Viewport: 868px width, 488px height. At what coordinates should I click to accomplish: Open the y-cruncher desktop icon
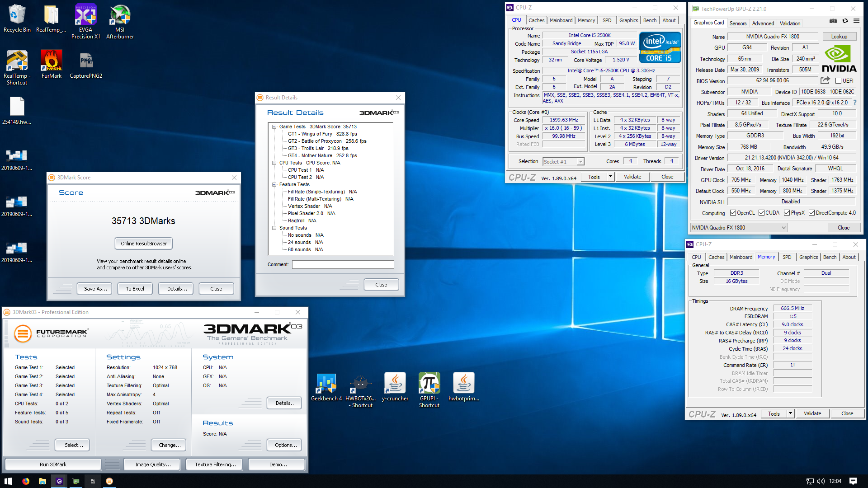tap(395, 387)
